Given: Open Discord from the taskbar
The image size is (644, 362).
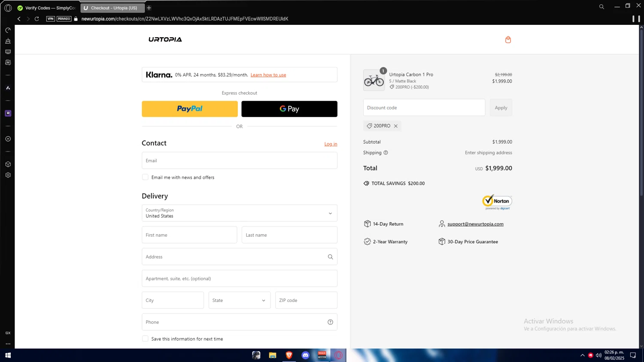Looking at the screenshot, I should coord(305,355).
